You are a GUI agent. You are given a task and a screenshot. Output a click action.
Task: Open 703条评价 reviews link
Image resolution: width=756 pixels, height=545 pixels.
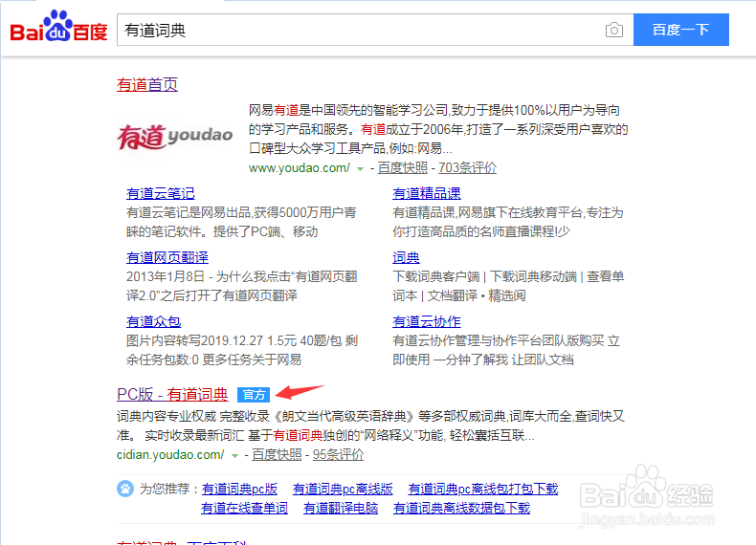coord(467,167)
